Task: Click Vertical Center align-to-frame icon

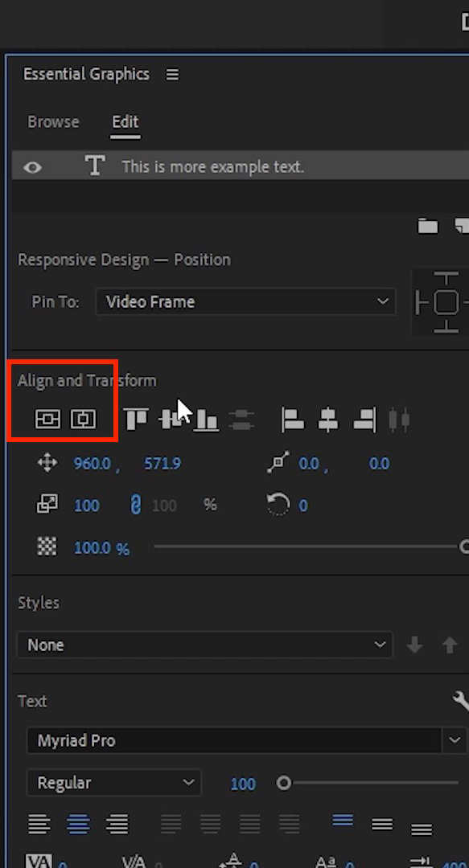Action: (x=47, y=419)
